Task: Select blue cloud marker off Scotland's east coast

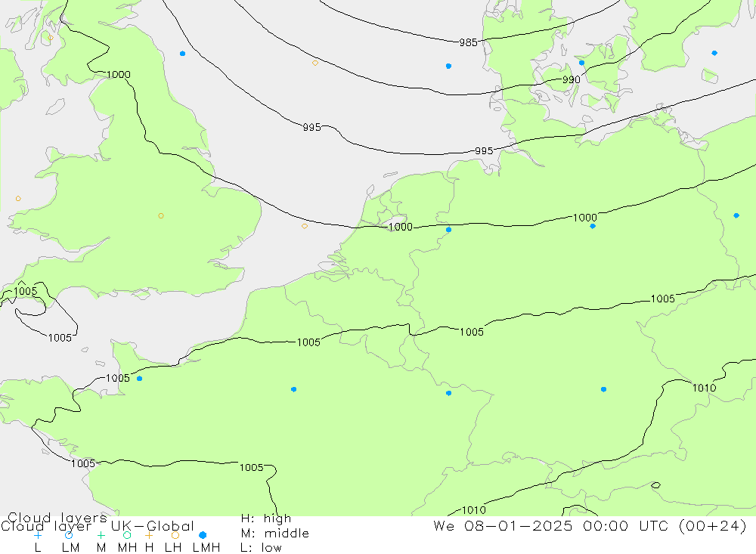Action: (182, 54)
